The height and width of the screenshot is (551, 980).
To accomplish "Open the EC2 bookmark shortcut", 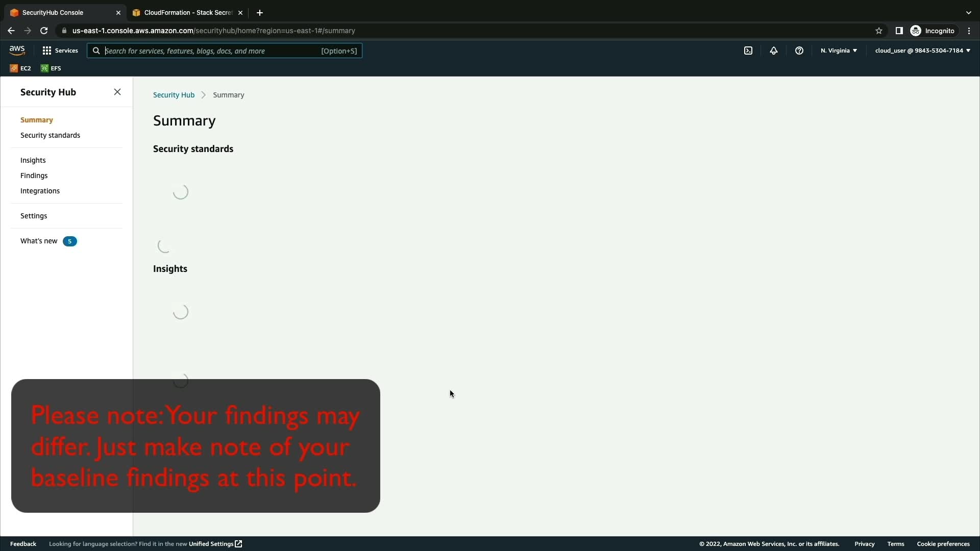I will (x=20, y=68).
